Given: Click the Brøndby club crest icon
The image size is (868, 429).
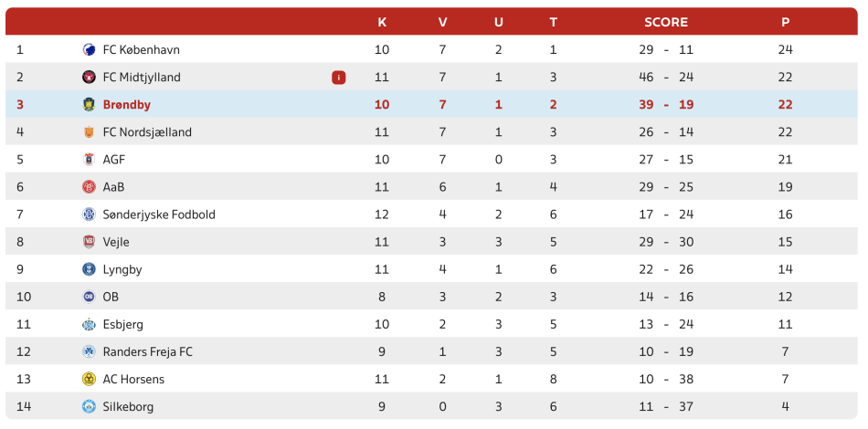Looking at the screenshot, I should click(90, 104).
